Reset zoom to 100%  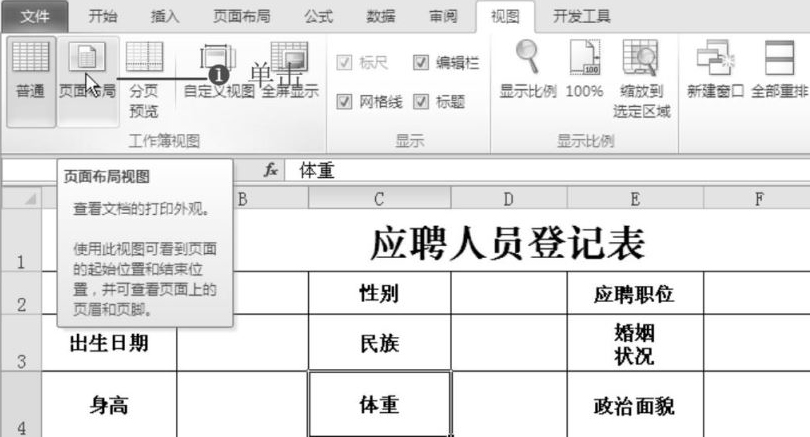584,70
